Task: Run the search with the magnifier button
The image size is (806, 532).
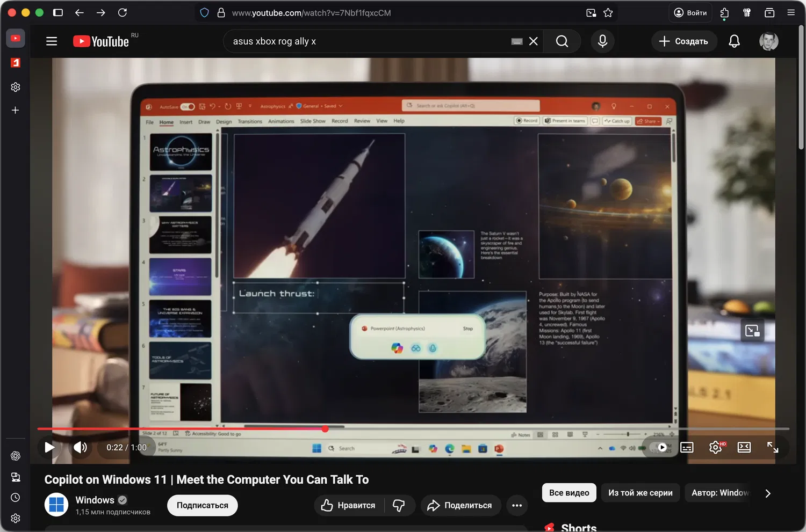Action: (x=562, y=41)
